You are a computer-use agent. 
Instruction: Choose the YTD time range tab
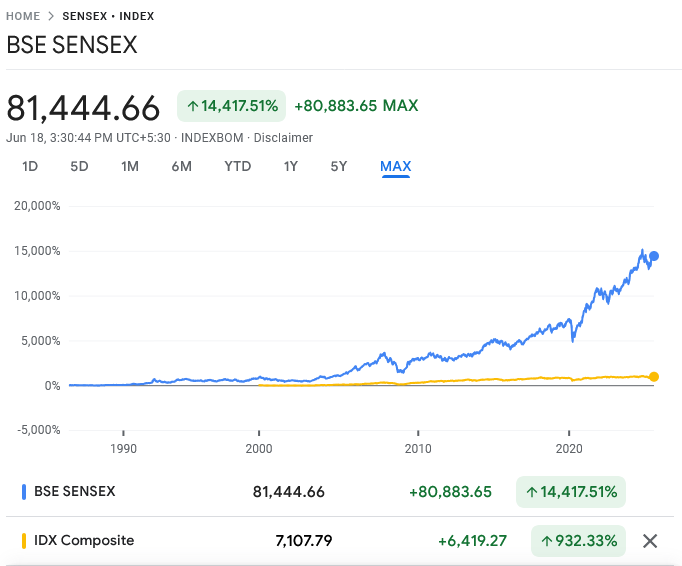point(237,166)
